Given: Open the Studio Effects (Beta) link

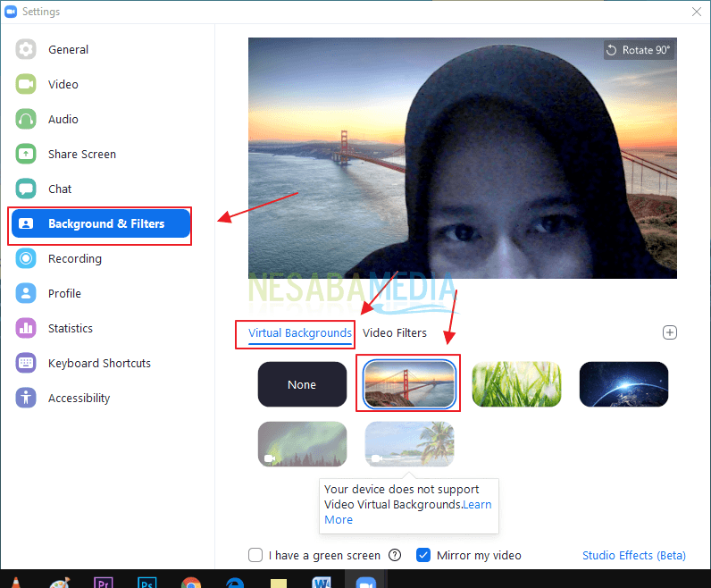Looking at the screenshot, I should pos(633,555).
